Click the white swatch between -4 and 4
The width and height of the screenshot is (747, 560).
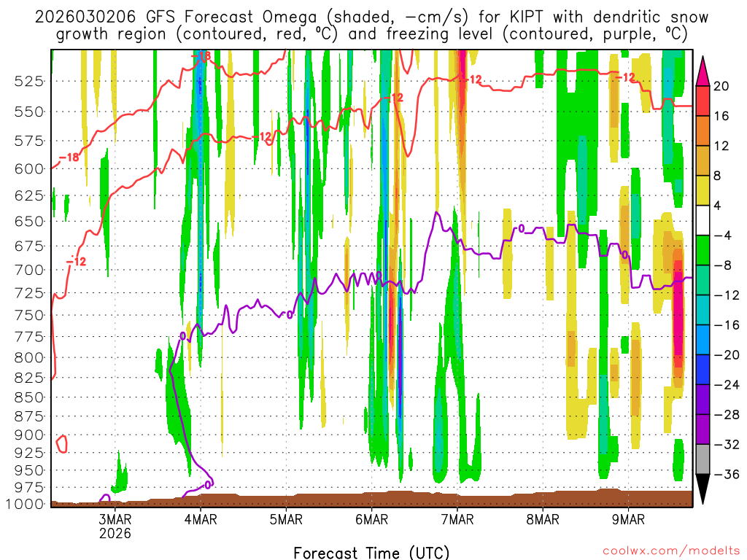703,220
